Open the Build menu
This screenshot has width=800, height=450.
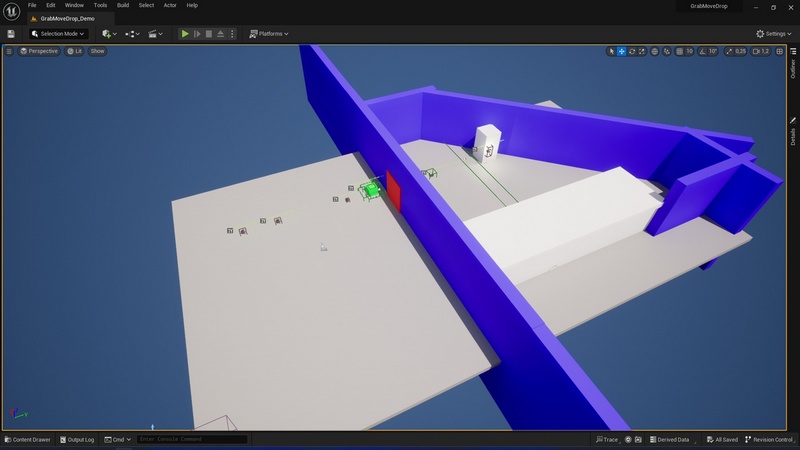123,5
